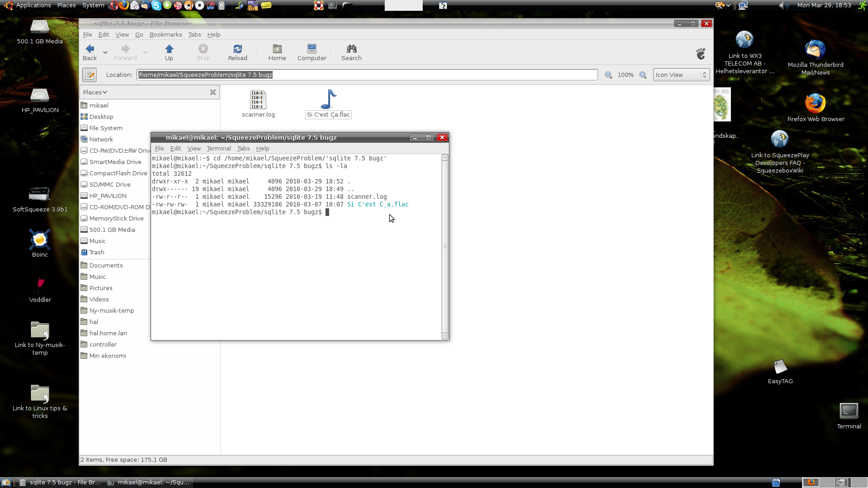This screenshot has width=868, height=488.
Task: Select Trash in the Places sidebar
Action: click(96, 253)
